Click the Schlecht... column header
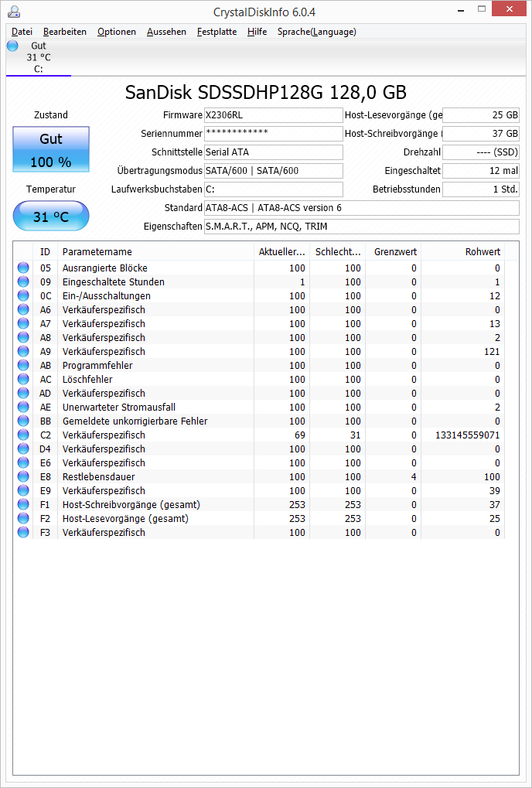The image size is (532, 788). click(338, 252)
